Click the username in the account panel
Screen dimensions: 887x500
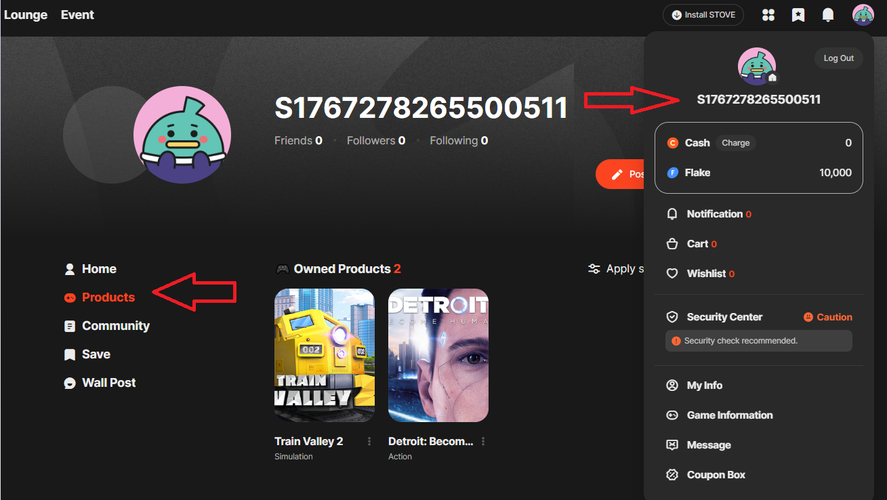point(759,100)
